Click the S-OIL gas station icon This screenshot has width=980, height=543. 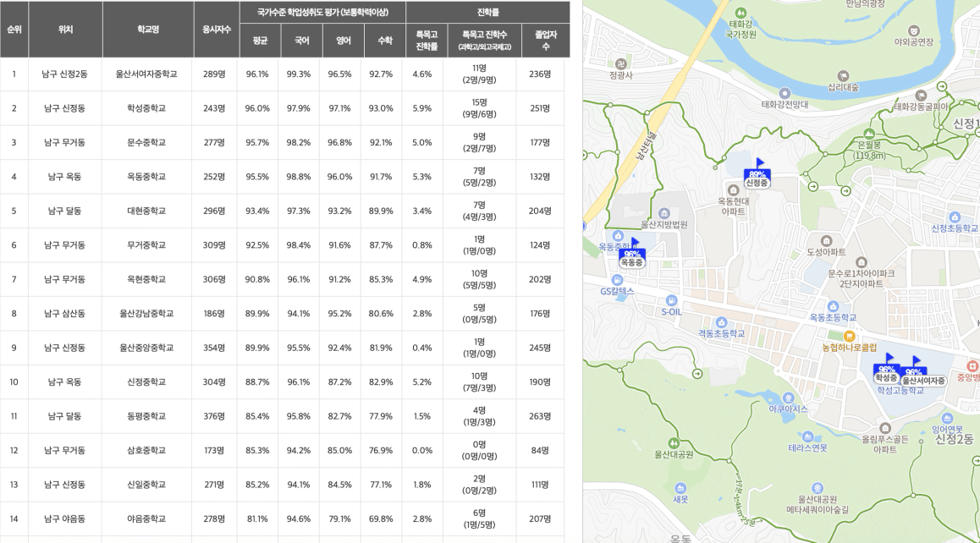671,300
